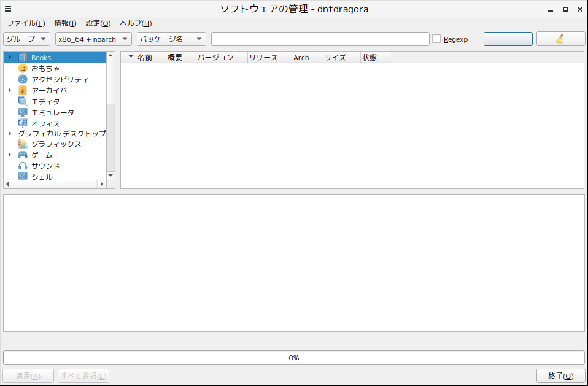Image resolution: width=588 pixels, height=386 pixels.
Task: Click the シェル category icon
Action: click(23, 176)
